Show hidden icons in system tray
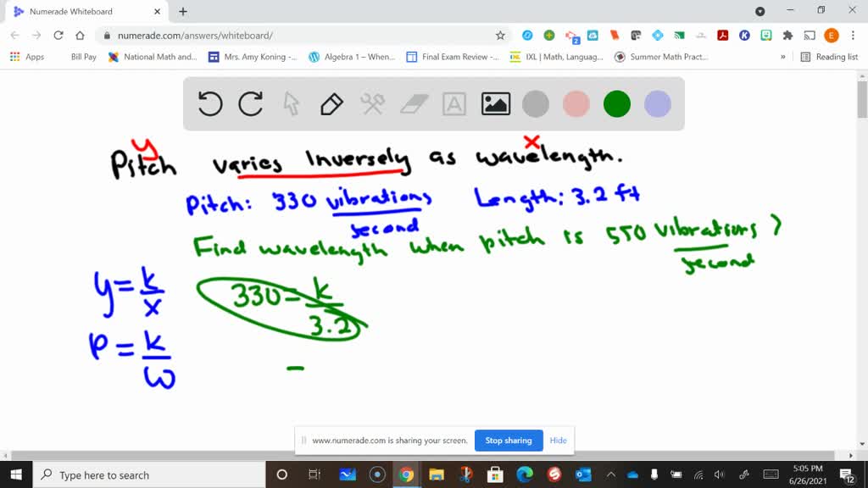 point(611,474)
